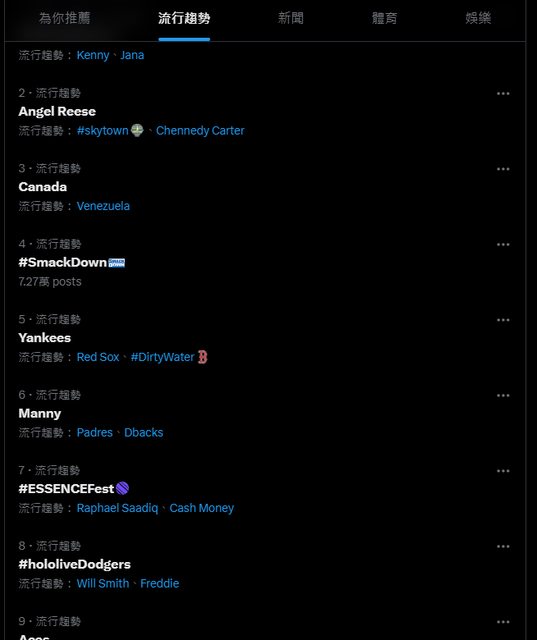Switch to the 新聞 tab

point(291,18)
